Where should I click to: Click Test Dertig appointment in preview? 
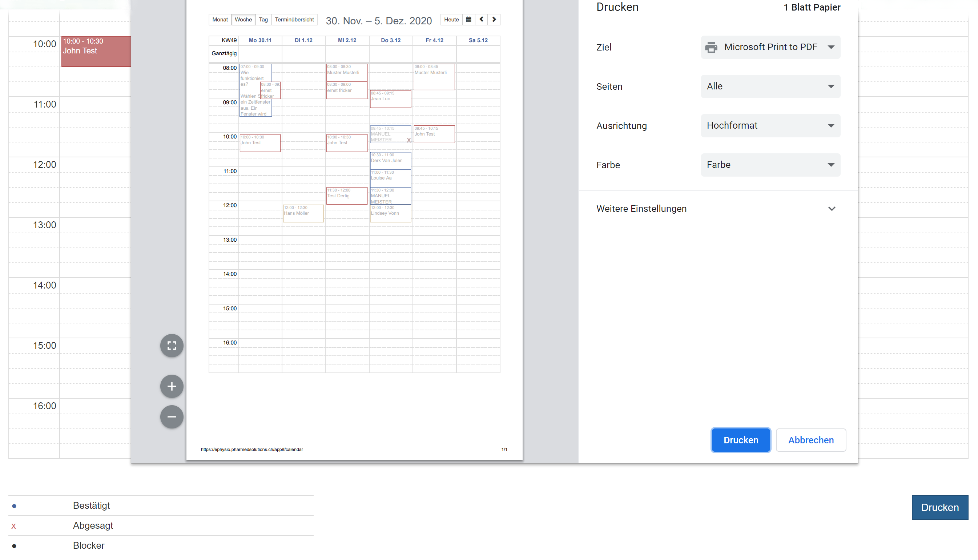point(346,196)
